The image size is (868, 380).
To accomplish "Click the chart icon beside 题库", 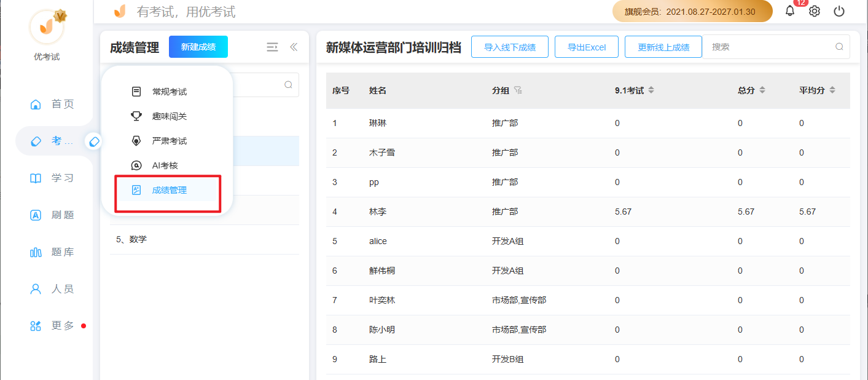I will coord(36,252).
